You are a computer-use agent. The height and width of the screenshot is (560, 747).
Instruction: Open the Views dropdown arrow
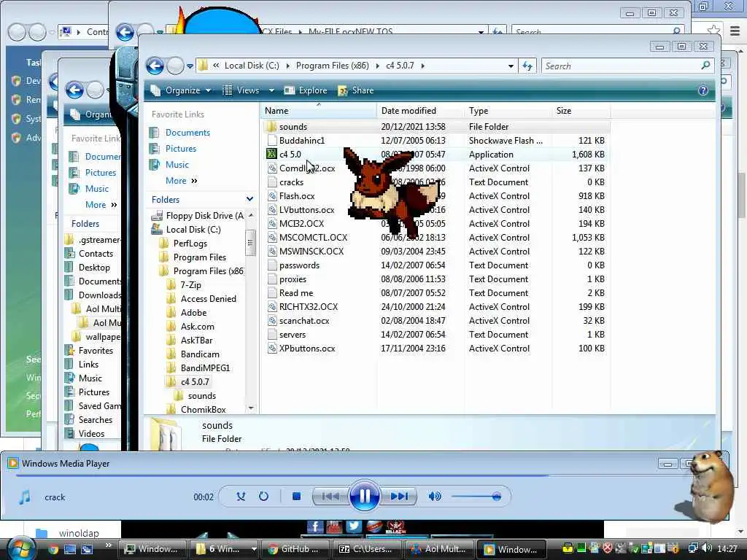pyautogui.click(x=271, y=90)
